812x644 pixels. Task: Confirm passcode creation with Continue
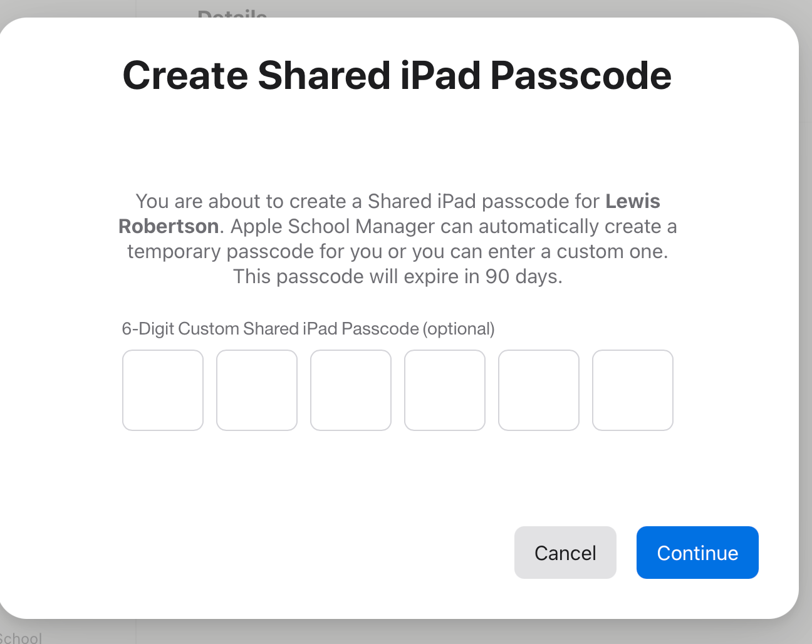click(697, 553)
